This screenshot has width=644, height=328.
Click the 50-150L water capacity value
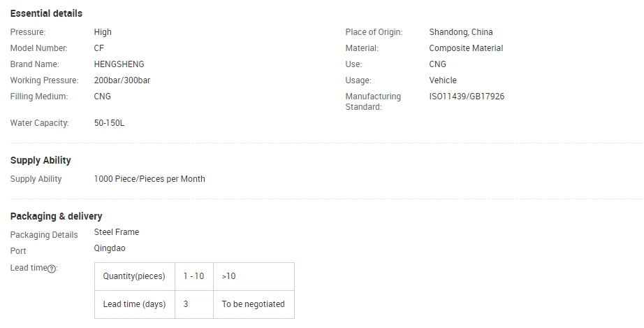coord(109,123)
